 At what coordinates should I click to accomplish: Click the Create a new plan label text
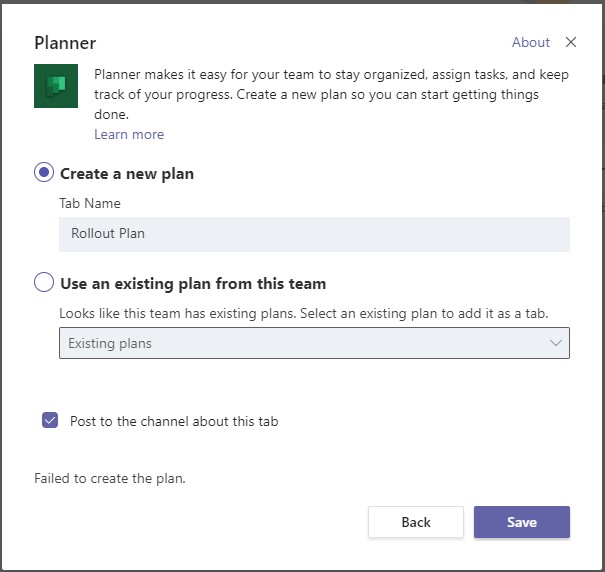(127, 173)
